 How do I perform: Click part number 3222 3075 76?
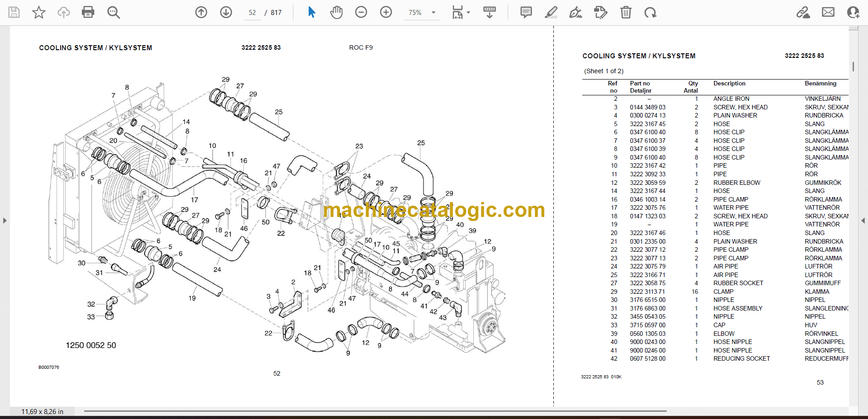(648, 207)
